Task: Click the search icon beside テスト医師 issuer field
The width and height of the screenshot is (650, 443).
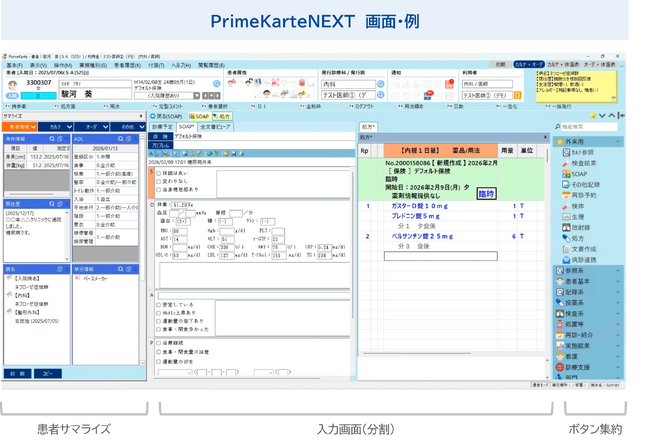Action: tap(381, 95)
